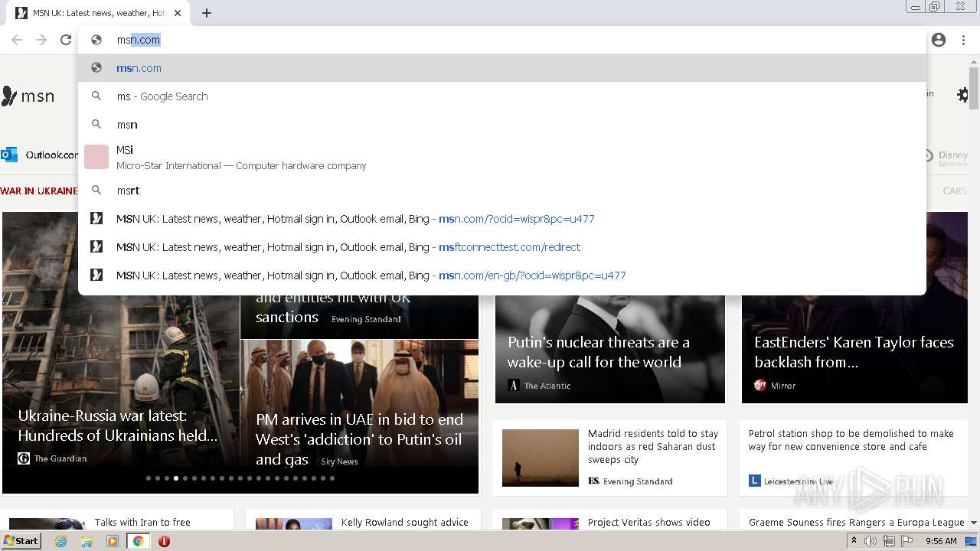Open a new tab with plus button
Viewport: 980px width, 551px height.
(207, 13)
